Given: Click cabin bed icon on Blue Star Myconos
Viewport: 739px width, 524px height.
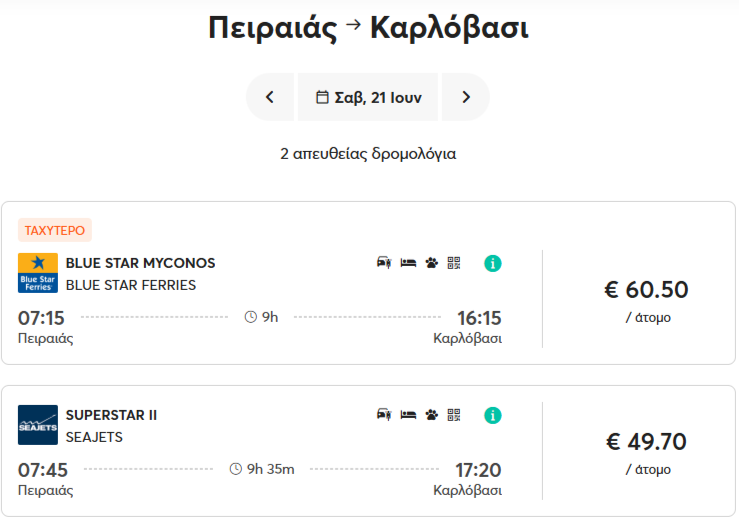Looking at the screenshot, I should (x=408, y=262).
